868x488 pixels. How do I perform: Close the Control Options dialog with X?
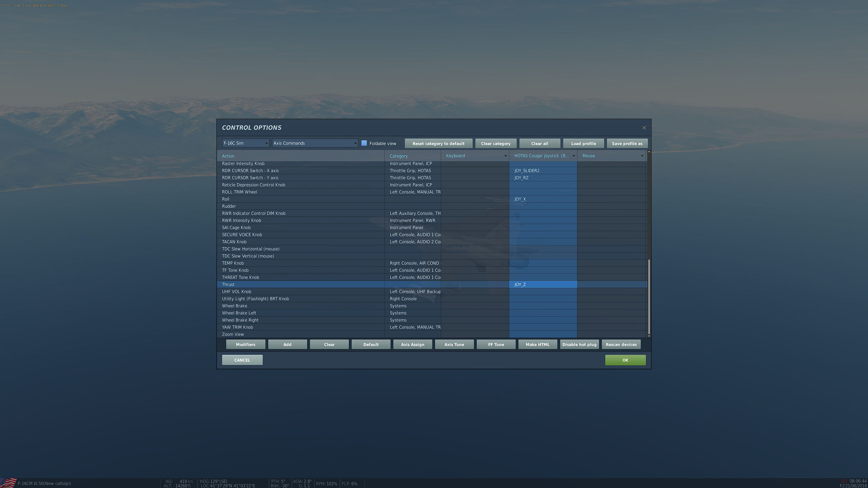tap(644, 128)
